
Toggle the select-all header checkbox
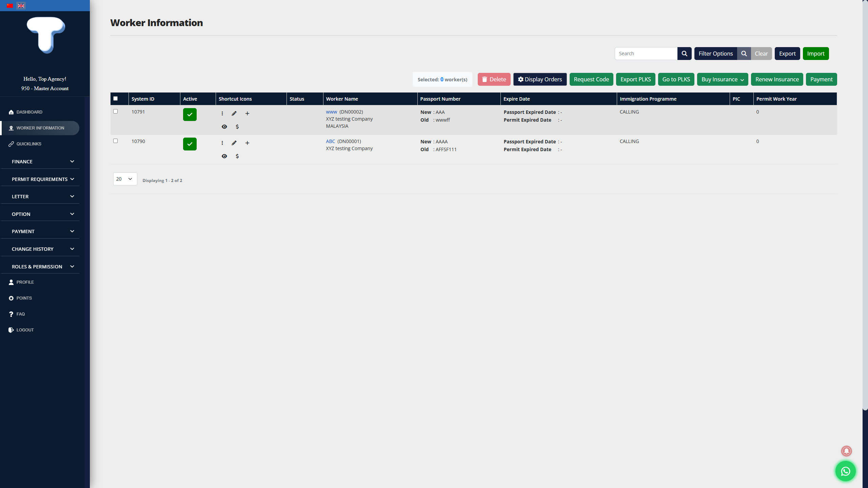(116, 99)
